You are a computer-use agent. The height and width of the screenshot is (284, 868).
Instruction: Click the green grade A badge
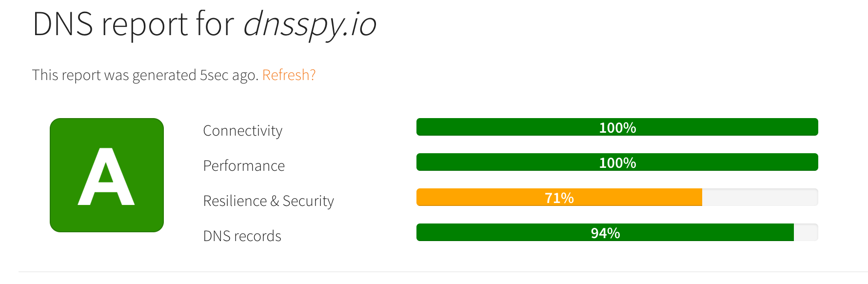tap(106, 173)
